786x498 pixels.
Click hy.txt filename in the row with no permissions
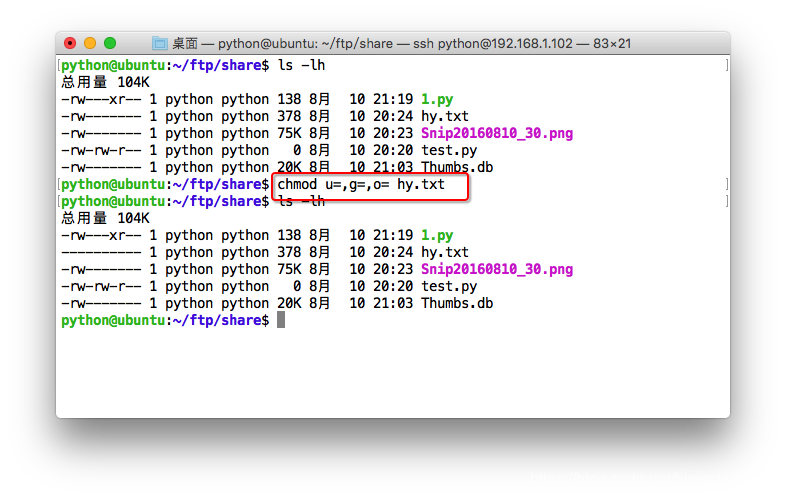(445, 252)
